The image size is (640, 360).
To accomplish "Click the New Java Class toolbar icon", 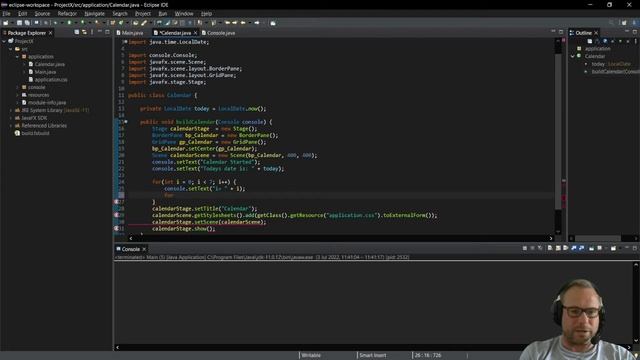I will (120, 23).
